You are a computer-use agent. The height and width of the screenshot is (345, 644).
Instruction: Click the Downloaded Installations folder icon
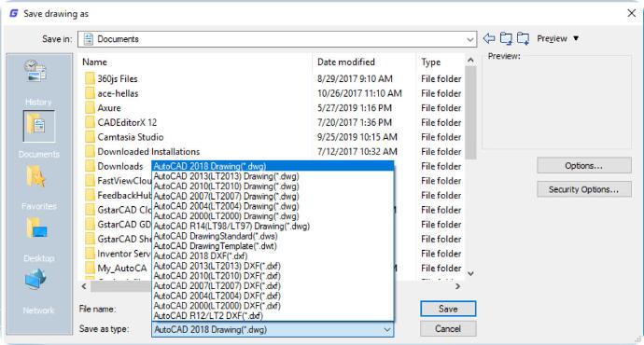click(90, 151)
